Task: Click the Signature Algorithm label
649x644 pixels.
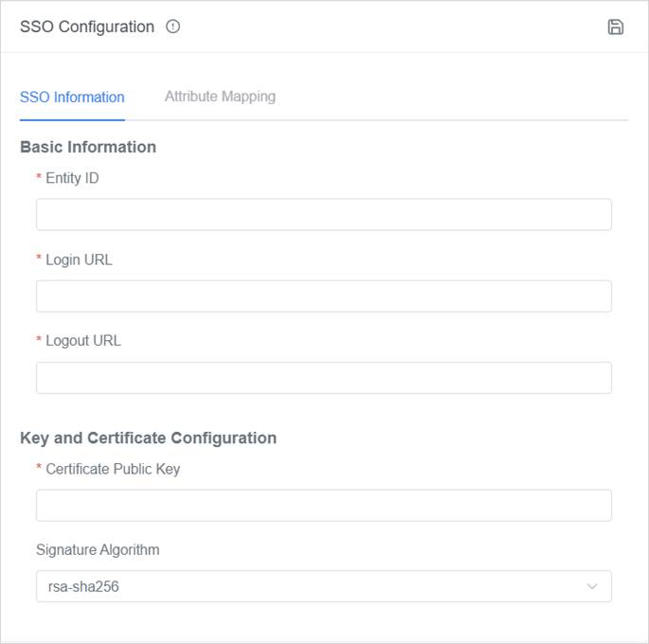Action: [x=98, y=549]
